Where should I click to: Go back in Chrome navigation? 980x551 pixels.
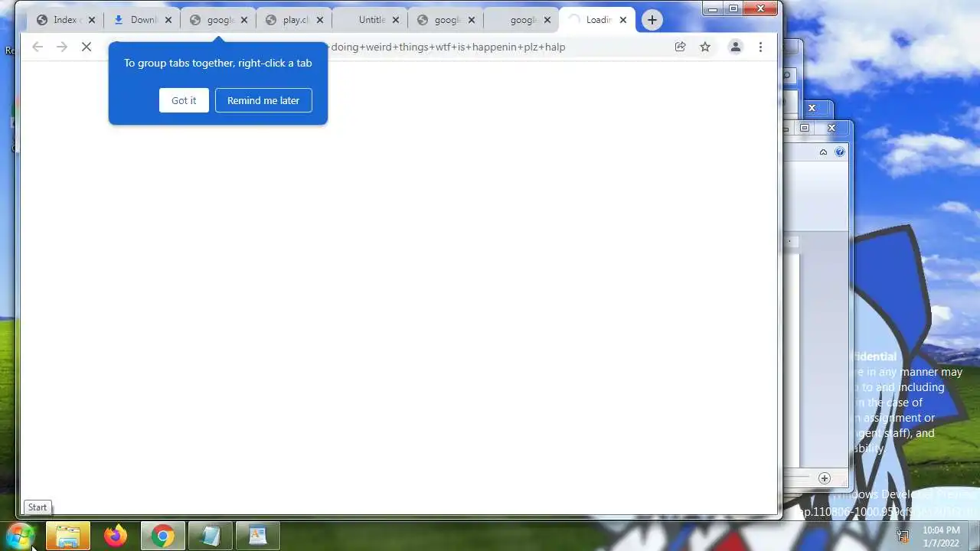38,47
